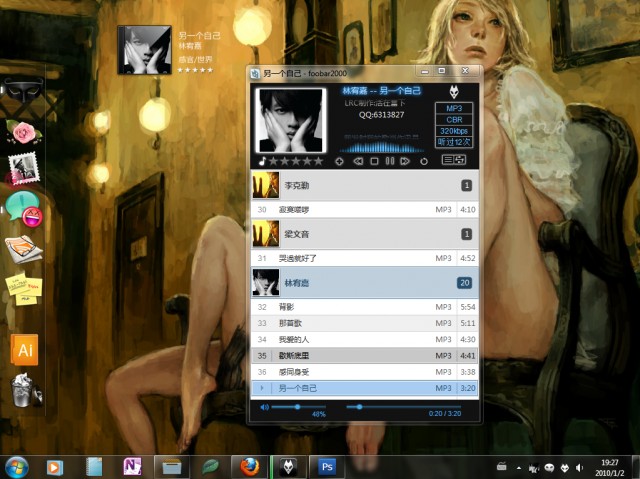The height and width of the screenshot is (479, 640).
Task: Click the foobar2000 taskbar button
Action: (x=288, y=467)
